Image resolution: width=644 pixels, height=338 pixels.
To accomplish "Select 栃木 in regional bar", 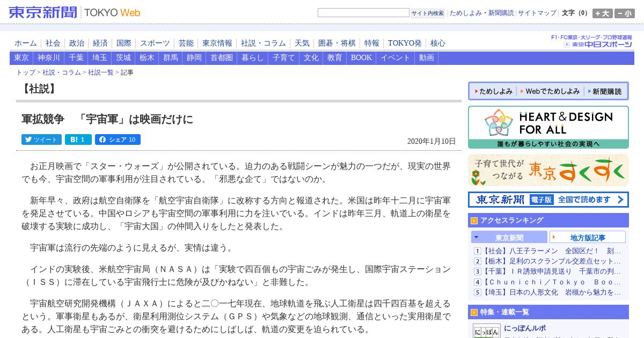I will point(147,58).
